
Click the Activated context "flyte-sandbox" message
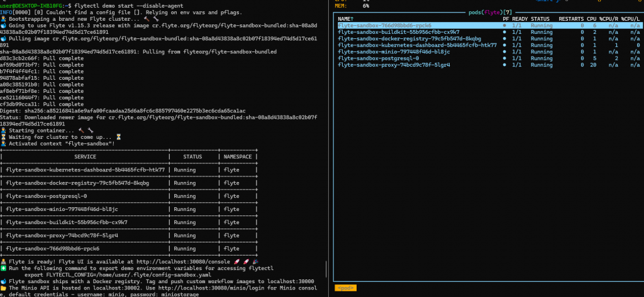point(62,144)
